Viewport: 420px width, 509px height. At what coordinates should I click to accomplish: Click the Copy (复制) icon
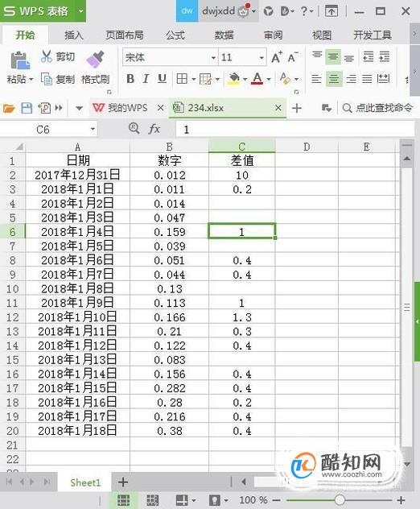point(47,79)
